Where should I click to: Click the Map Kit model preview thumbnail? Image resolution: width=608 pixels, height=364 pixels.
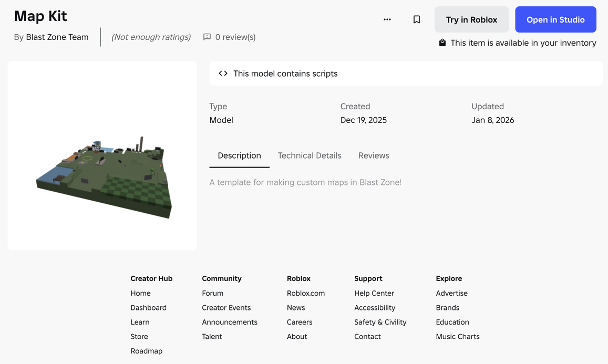(102, 155)
